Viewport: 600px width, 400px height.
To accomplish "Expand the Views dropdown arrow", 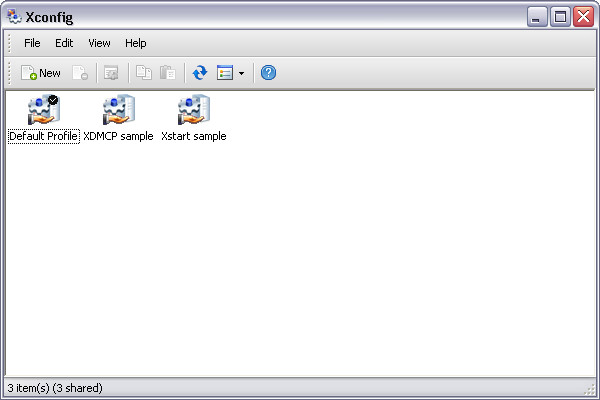I will (x=241, y=73).
